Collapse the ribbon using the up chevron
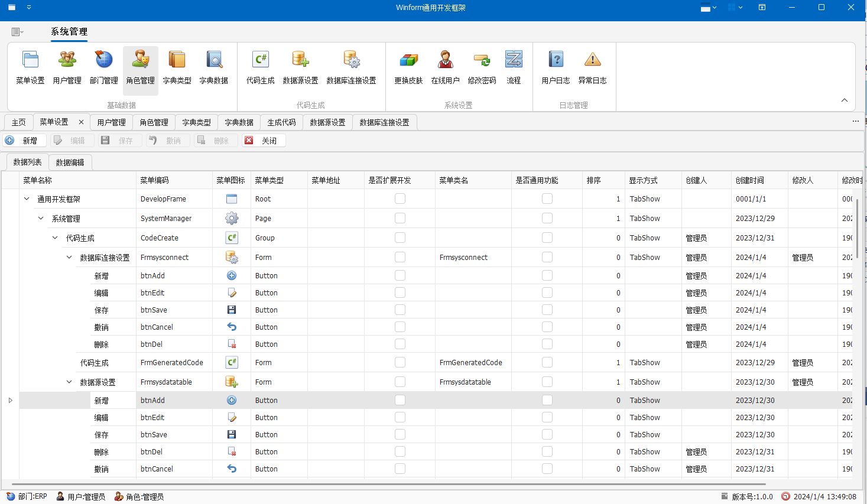Image resolution: width=867 pixels, height=504 pixels. click(x=844, y=100)
